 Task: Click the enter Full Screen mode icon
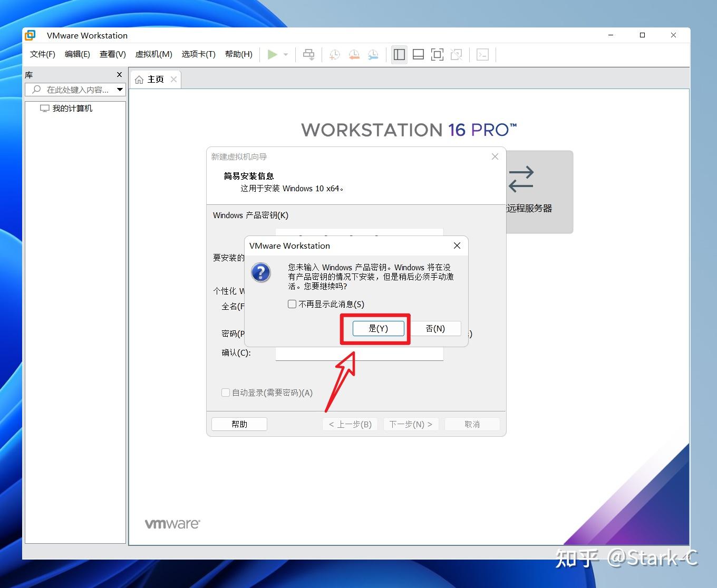(x=437, y=54)
